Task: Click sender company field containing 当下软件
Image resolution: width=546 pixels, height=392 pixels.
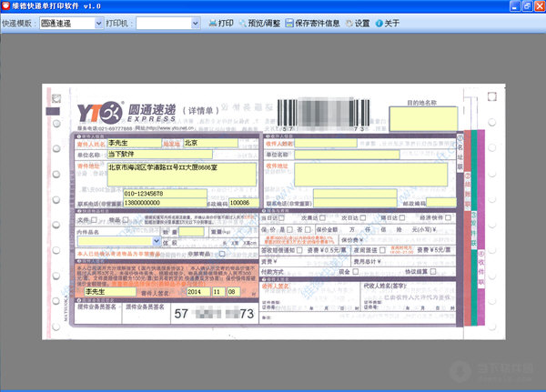Action: tap(160, 155)
